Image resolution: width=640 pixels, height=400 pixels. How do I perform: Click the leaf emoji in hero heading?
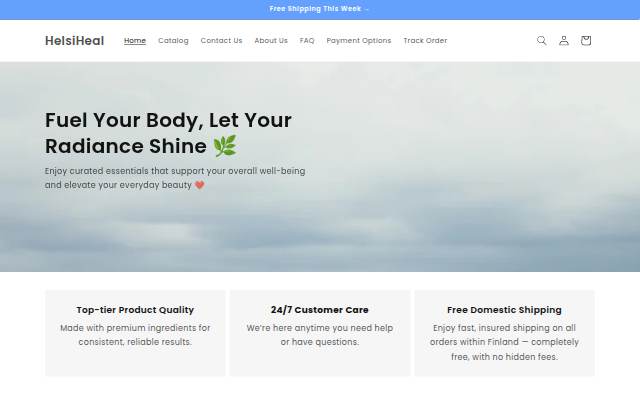[225, 146]
